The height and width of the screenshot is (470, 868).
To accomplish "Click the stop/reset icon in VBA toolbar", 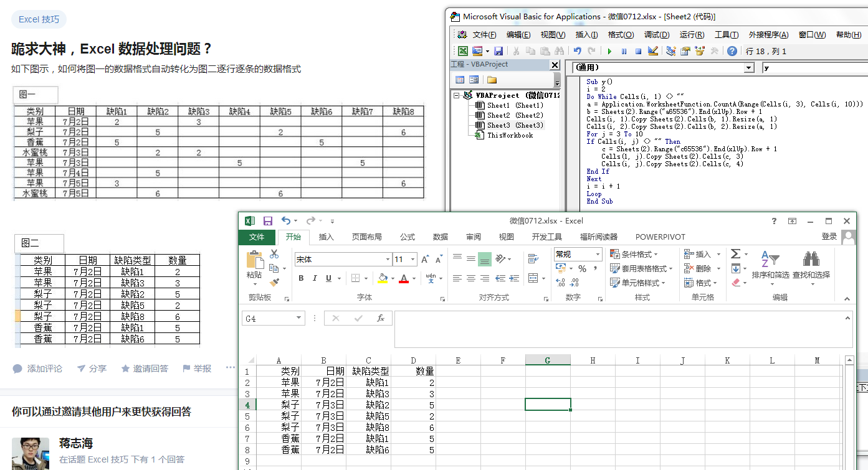I will coord(638,51).
